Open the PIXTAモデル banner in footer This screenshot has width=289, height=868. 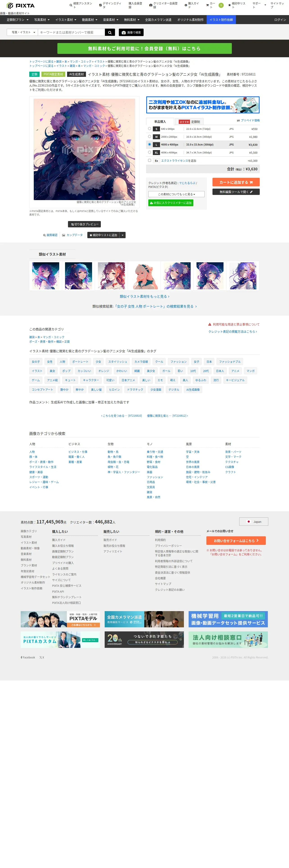(60, 619)
